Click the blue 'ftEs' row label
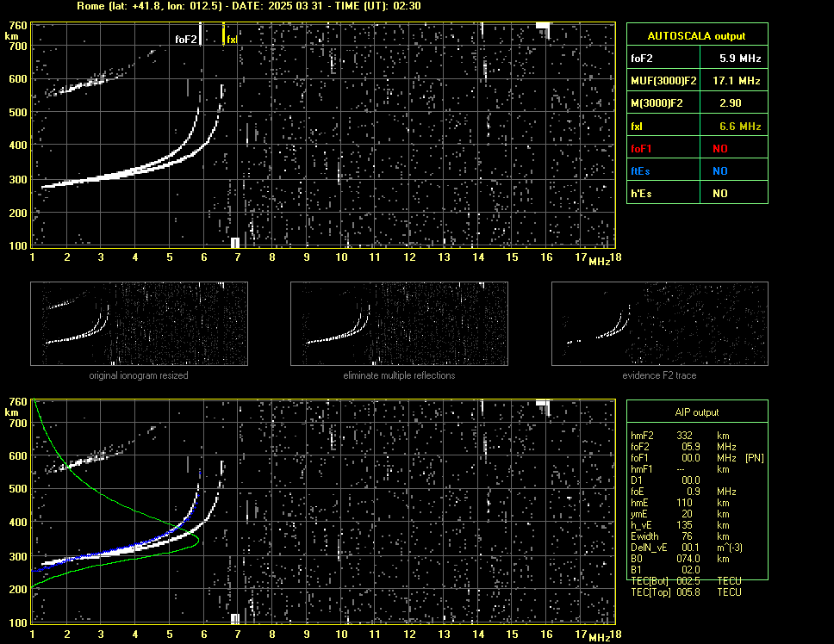This screenshot has height=644, width=834. (x=640, y=171)
